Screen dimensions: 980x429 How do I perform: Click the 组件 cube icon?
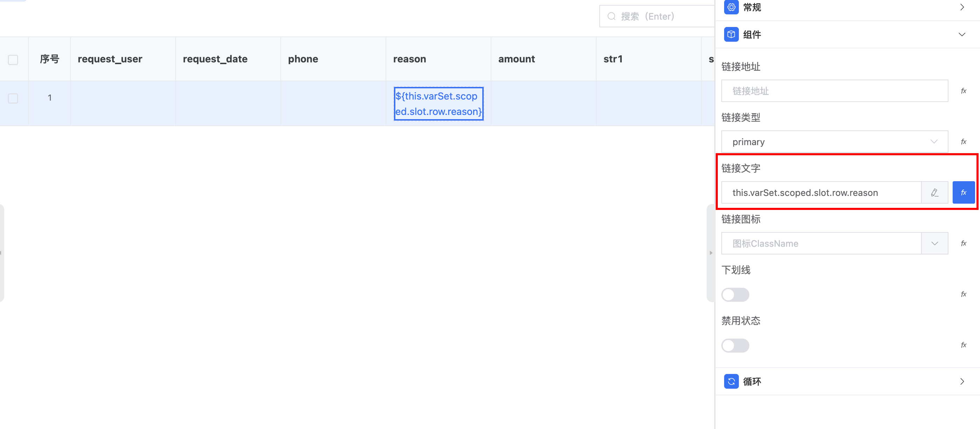[x=731, y=35]
